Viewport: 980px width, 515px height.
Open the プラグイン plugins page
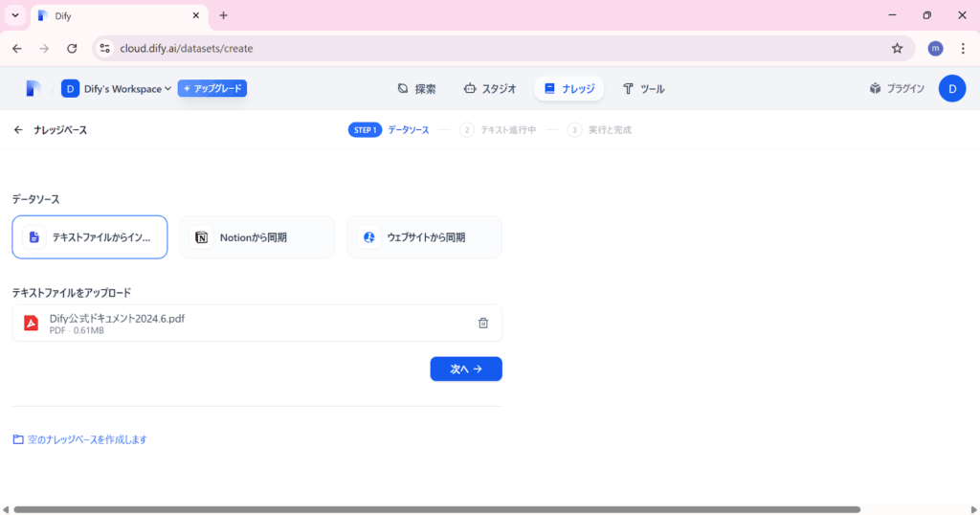(x=897, y=89)
